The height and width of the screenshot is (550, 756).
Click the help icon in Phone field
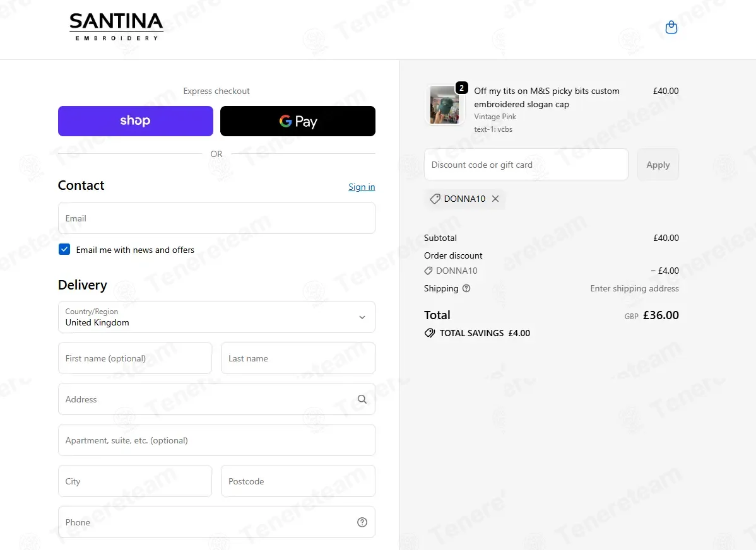pos(362,522)
